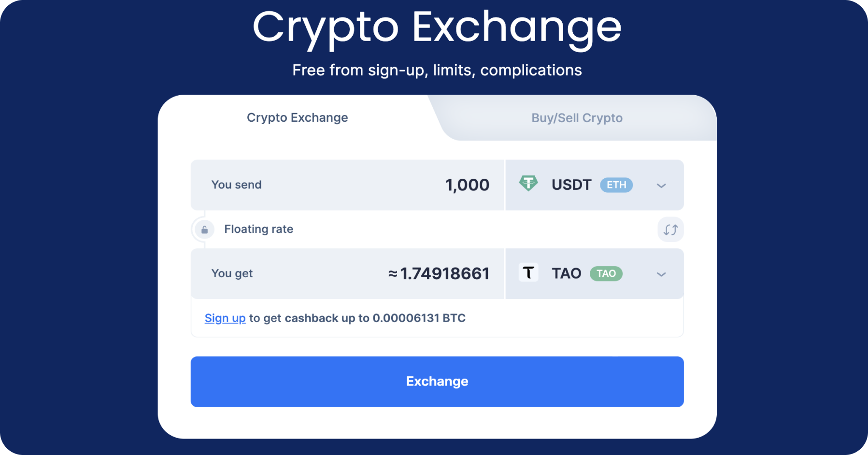The image size is (868, 455).
Task: Click the swap currencies arrows icon
Action: [x=670, y=229]
